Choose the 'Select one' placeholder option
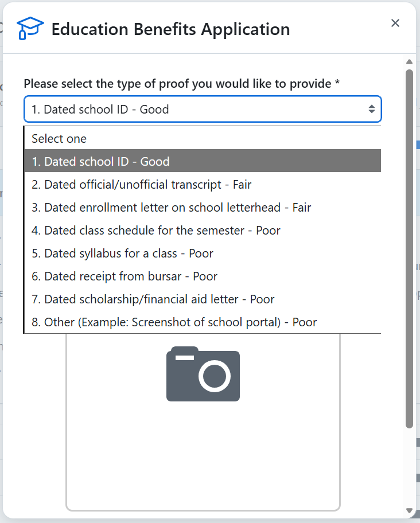The width and height of the screenshot is (420, 523). click(x=59, y=139)
